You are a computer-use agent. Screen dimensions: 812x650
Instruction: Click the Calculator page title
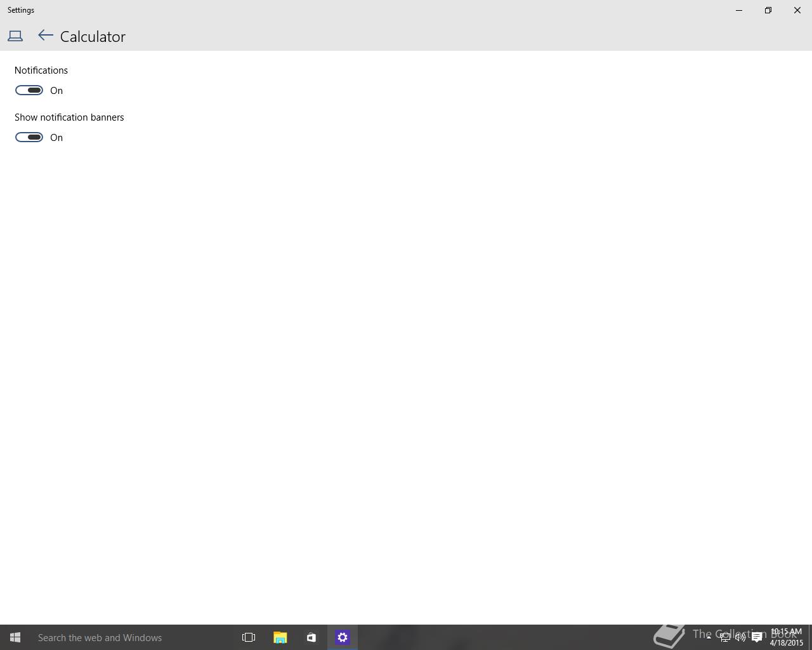pos(93,37)
